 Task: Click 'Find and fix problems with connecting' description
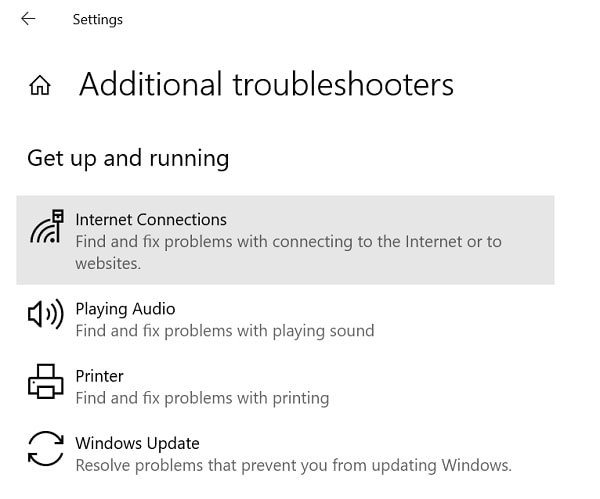(288, 242)
